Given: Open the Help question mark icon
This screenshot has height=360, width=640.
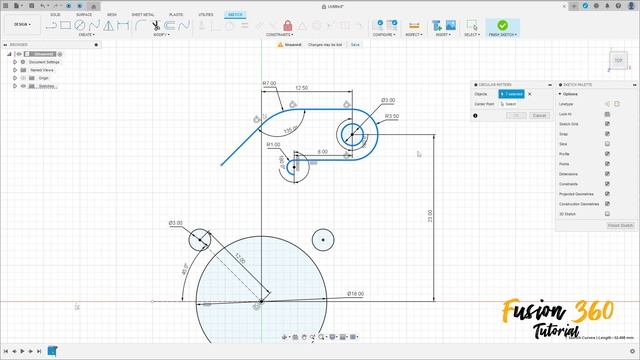Looking at the screenshot, I should point(618,6).
